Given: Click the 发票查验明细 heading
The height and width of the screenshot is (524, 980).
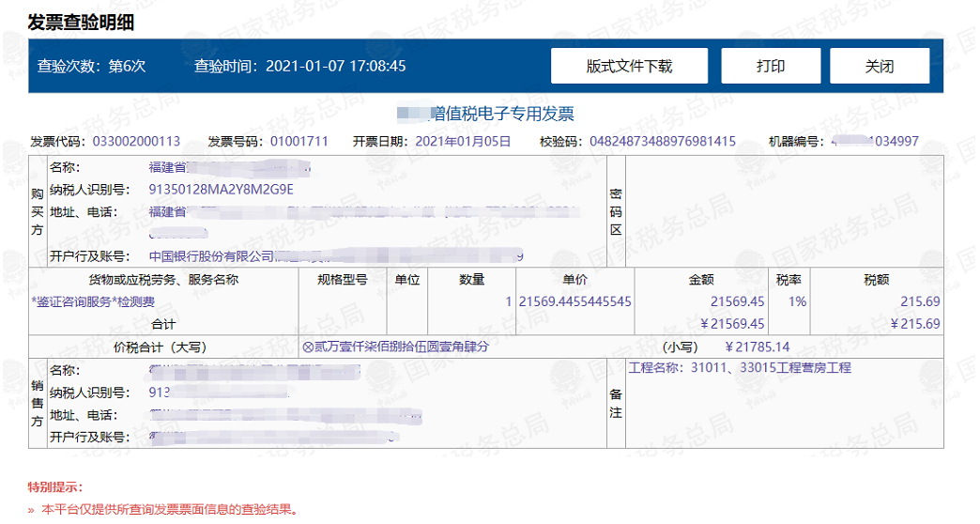Looking at the screenshot, I should point(81,23).
